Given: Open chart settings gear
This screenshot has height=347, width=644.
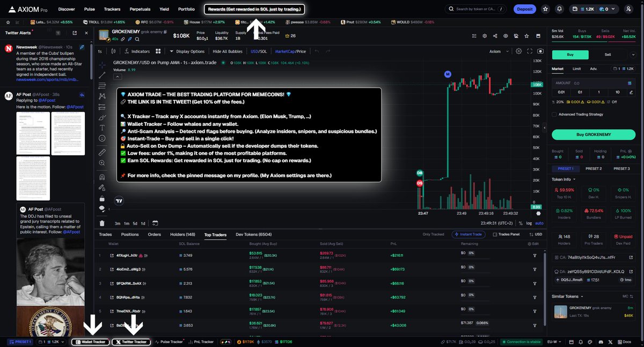Looking at the screenshot, I should [518, 52].
